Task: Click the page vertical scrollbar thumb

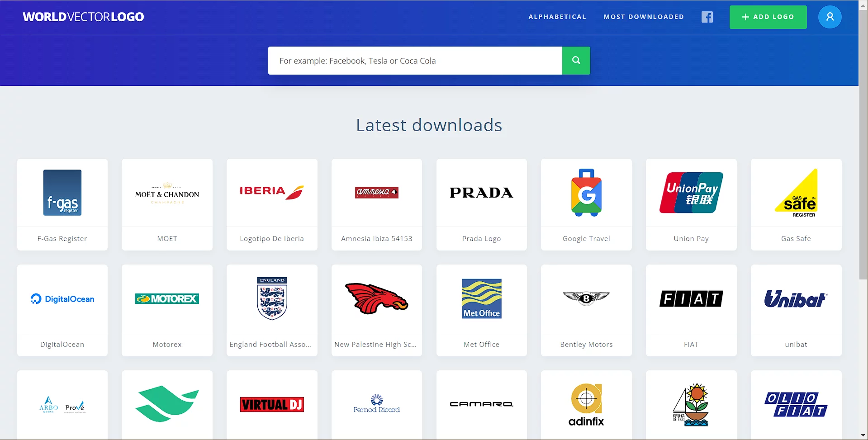Action: click(x=863, y=145)
